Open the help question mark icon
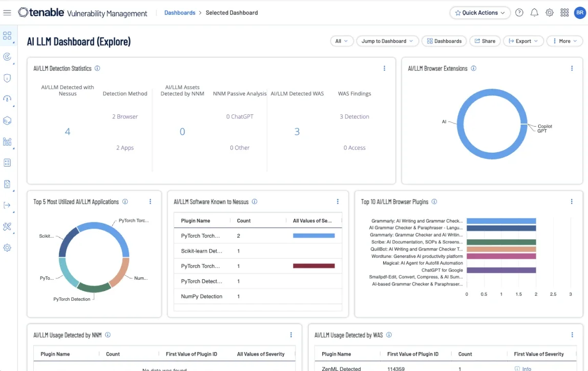The image size is (588, 371). click(519, 13)
